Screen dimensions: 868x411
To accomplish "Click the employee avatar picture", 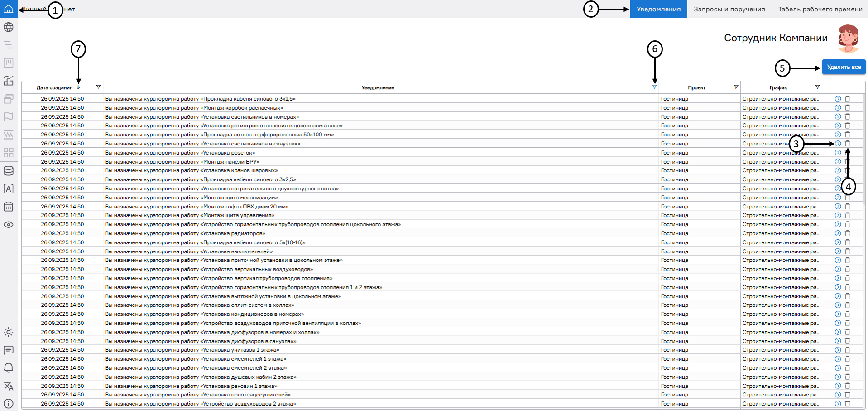I will point(848,39).
